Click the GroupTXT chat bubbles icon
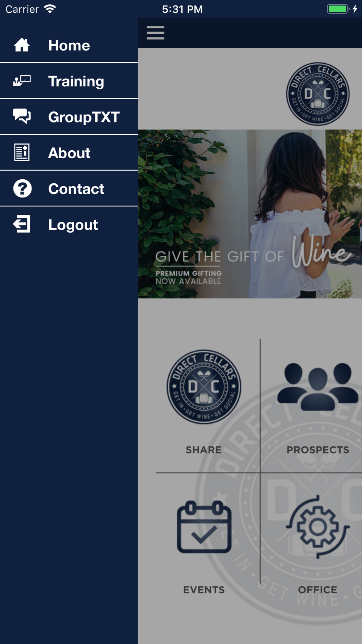The image size is (362, 644). coord(22,116)
